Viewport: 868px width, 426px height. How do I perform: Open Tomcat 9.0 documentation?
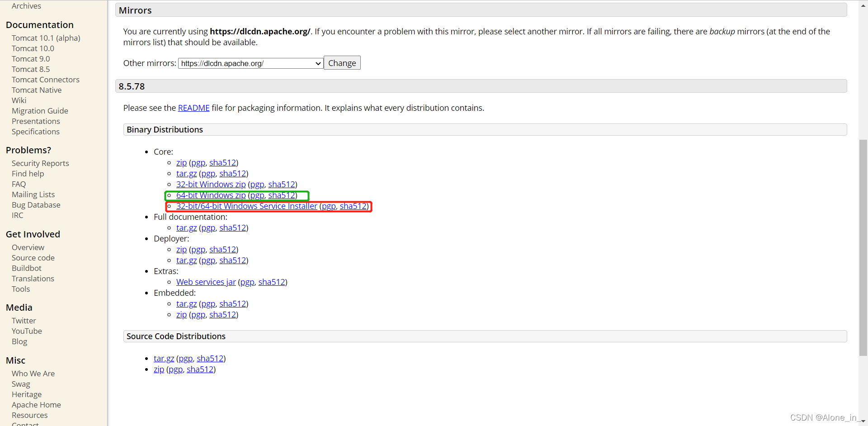31,59
